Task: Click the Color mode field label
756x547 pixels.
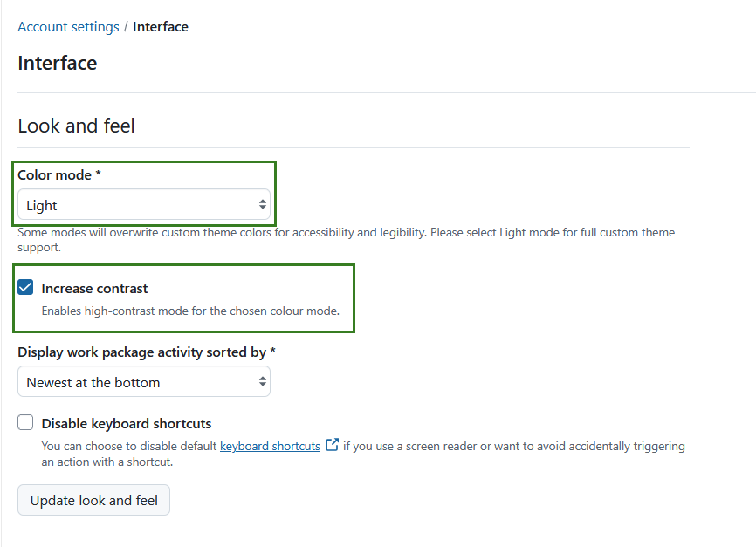Action: (x=59, y=175)
